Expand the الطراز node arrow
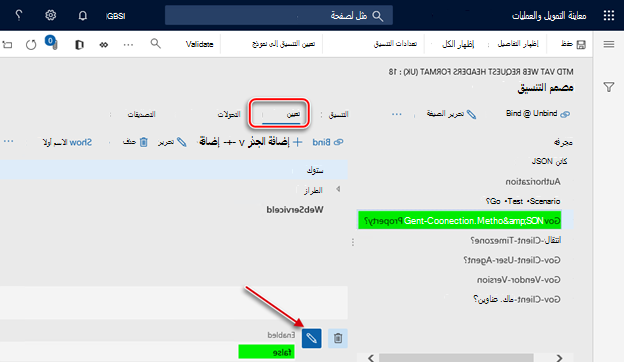 [x=338, y=189]
